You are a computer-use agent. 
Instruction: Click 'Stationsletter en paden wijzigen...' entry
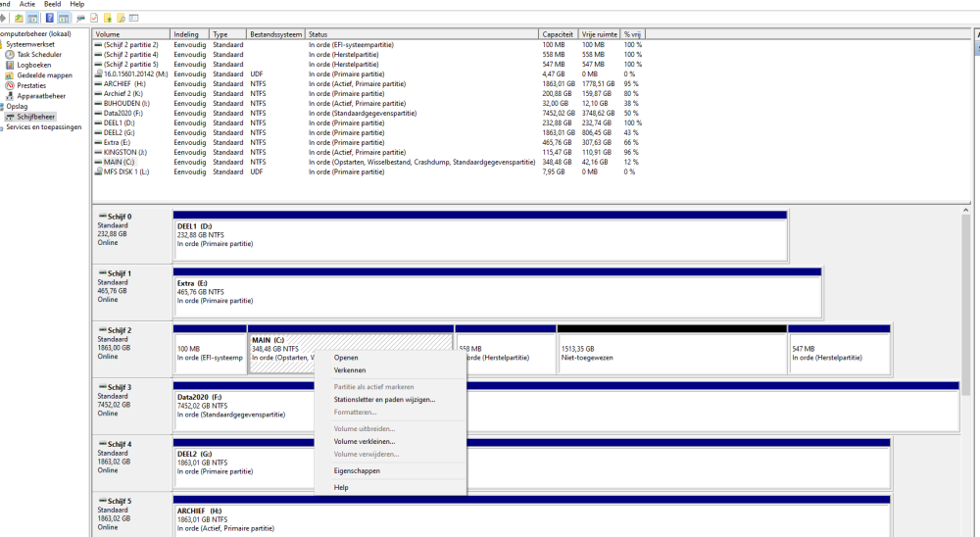click(x=384, y=400)
